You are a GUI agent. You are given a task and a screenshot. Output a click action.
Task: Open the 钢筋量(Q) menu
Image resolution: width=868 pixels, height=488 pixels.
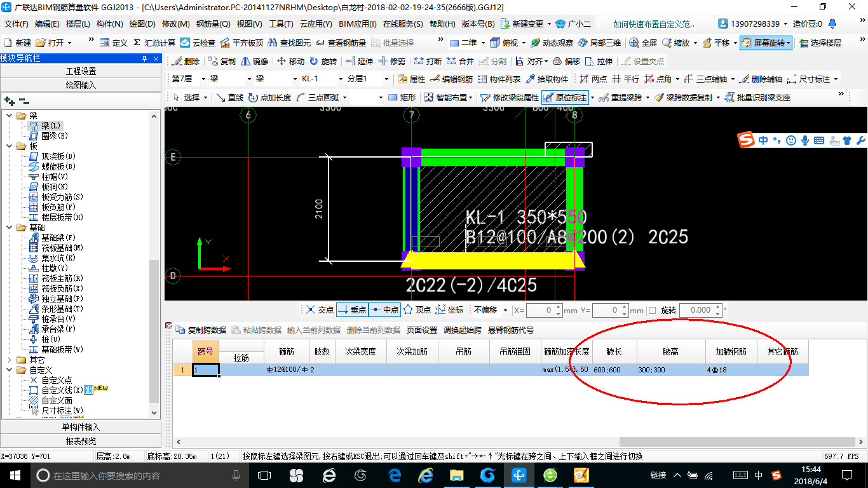click(x=213, y=24)
